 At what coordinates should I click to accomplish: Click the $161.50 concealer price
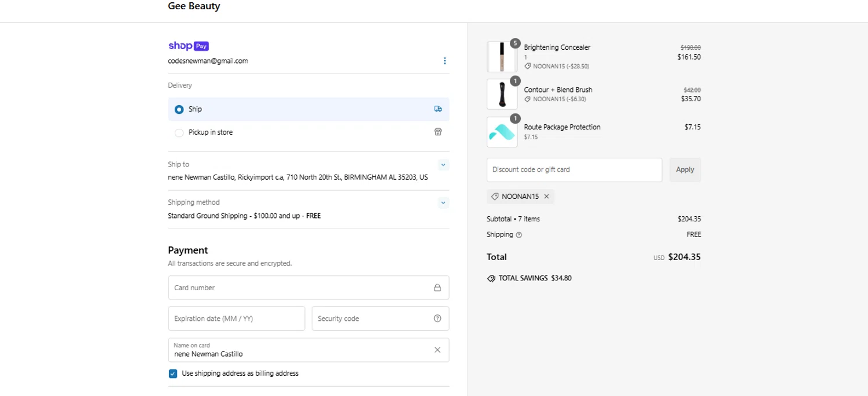pyautogui.click(x=689, y=57)
